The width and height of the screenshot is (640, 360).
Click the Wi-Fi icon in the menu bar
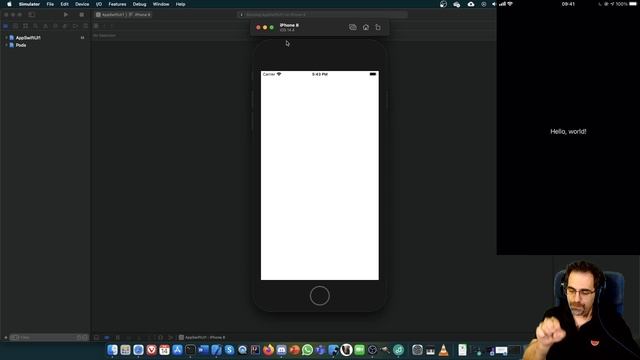510,4
